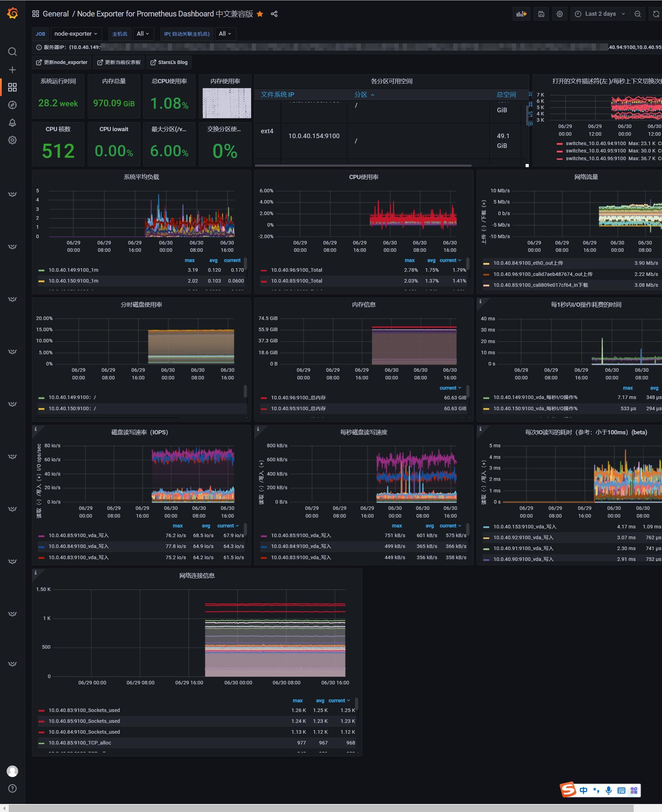Open 内存信息 panel title menu
Image resolution: width=662 pixels, height=812 pixels.
364,305
